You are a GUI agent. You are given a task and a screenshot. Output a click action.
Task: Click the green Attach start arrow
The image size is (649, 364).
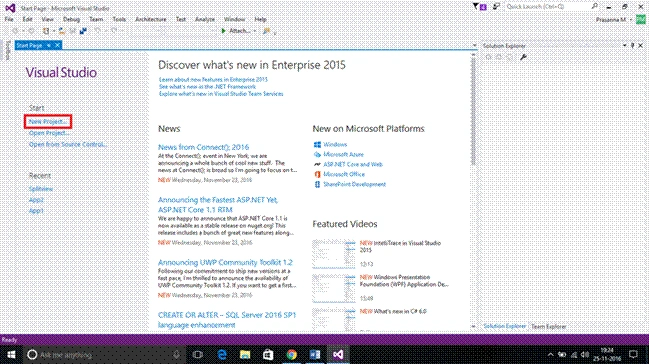(x=224, y=31)
